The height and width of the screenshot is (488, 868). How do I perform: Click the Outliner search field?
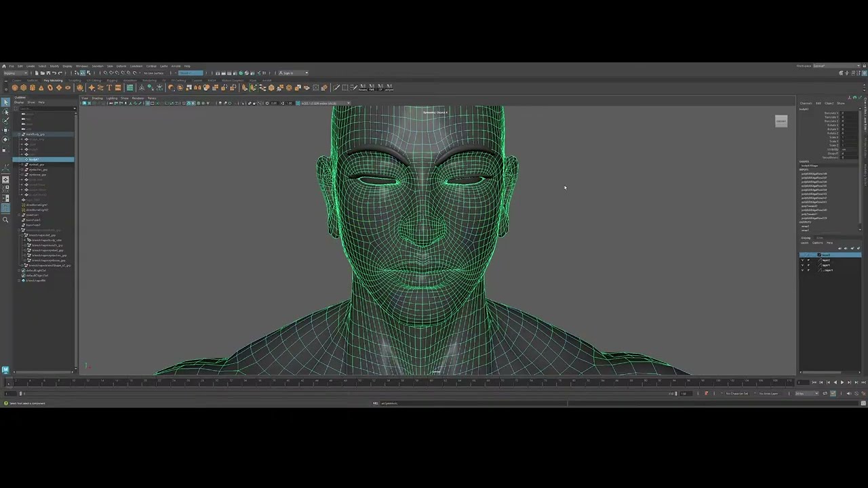click(x=46, y=108)
